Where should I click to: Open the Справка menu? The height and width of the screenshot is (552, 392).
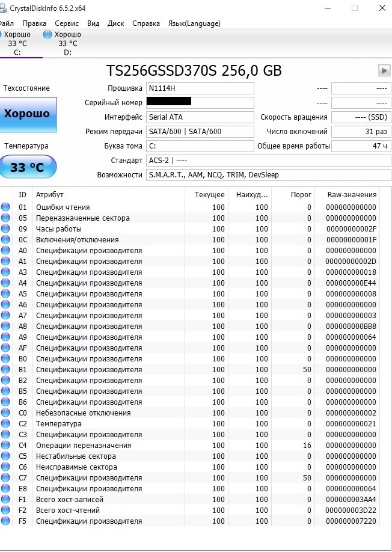click(x=146, y=23)
